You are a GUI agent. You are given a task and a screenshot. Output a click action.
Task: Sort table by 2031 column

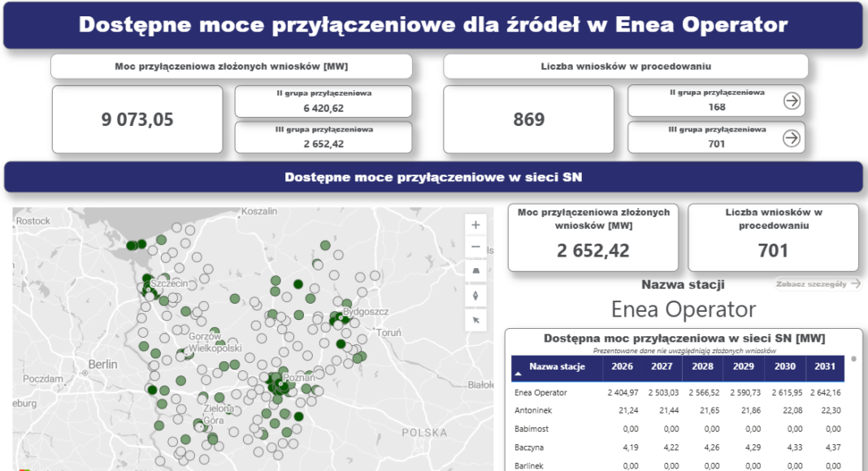(x=824, y=367)
